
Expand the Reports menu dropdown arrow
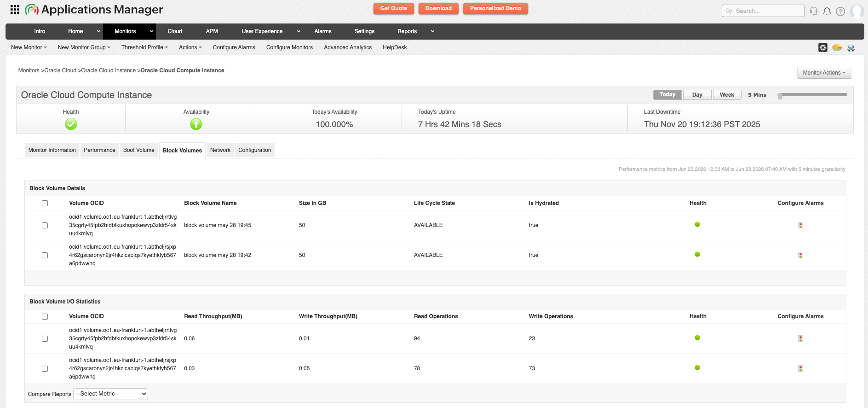432,31
